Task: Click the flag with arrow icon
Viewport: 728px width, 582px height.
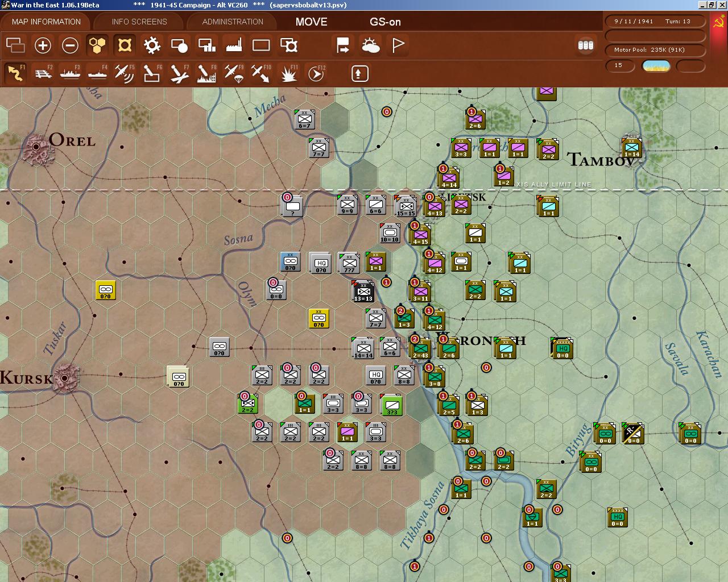Action: pyautogui.click(x=343, y=45)
